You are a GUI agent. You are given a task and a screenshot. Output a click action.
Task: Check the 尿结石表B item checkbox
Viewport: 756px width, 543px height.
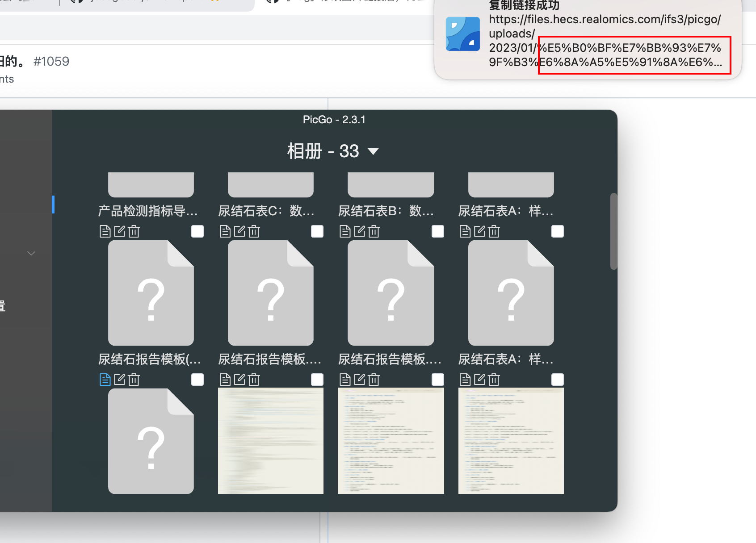[x=438, y=231]
